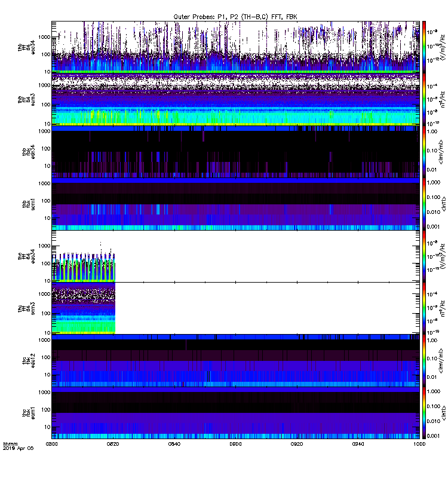The image size is (448, 478).
Task: Select the nT²/Hz unit label of thb scm3
Action: [443, 99]
